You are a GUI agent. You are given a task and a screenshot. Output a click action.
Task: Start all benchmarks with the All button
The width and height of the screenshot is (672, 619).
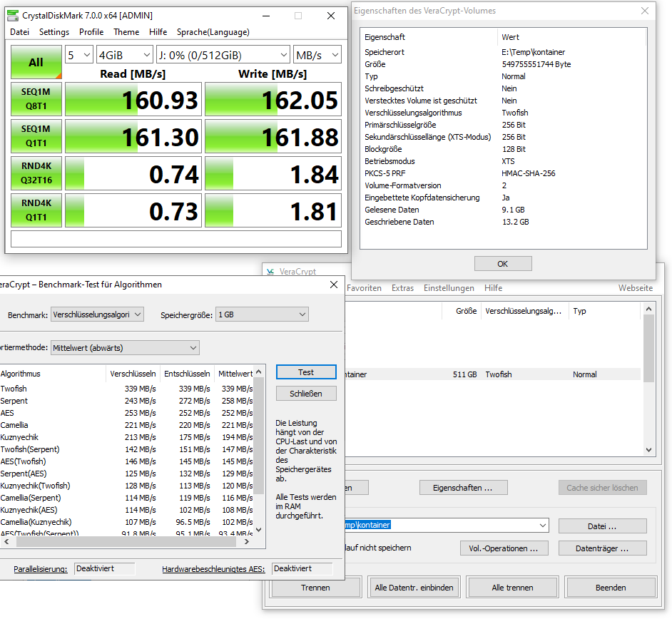click(36, 62)
